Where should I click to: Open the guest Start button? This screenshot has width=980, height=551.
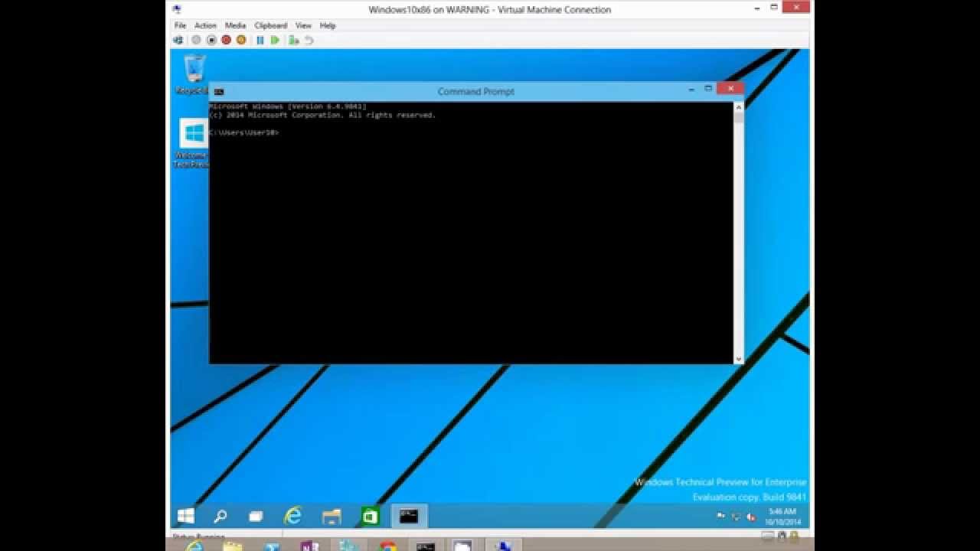coord(186,517)
